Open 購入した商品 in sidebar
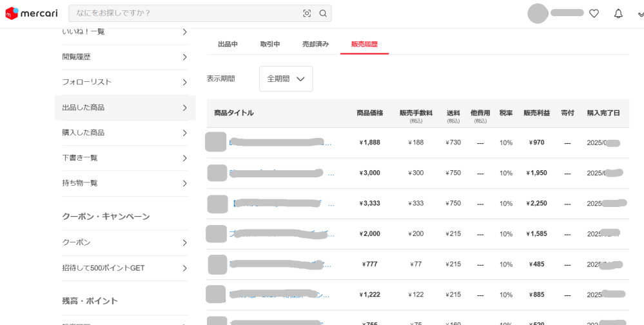644x325 pixels. point(125,133)
